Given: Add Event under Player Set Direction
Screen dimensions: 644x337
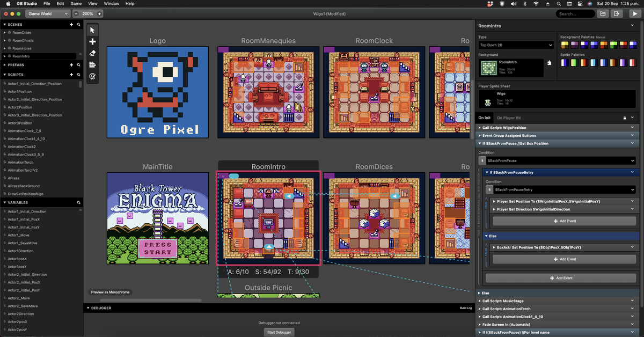Looking at the screenshot, I should coord(564,221).
